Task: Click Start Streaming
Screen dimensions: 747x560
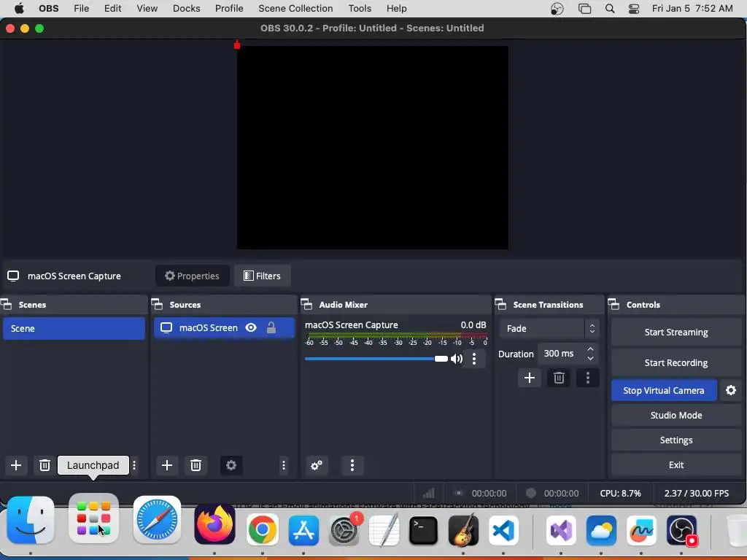Action: pos(676,332)
